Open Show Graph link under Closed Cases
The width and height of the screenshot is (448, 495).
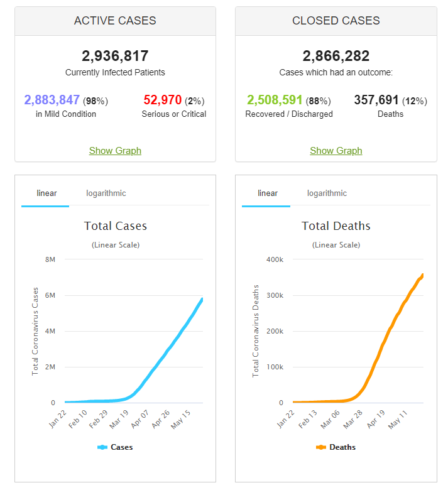click(x=336, y=151)
